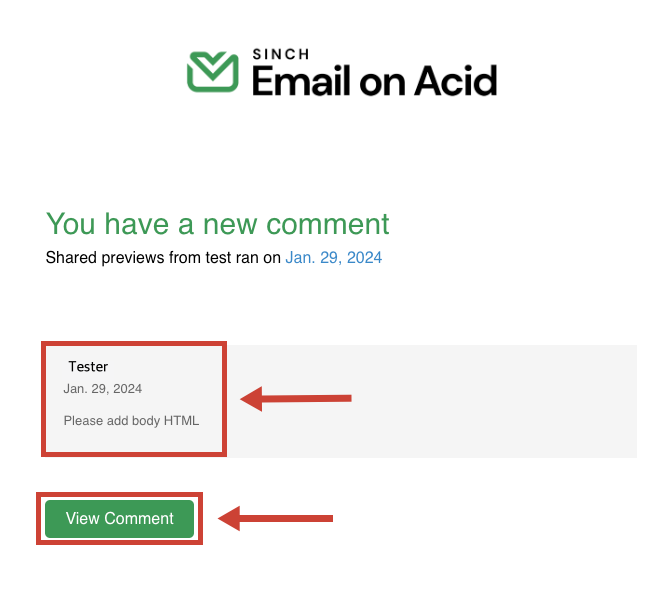Click the word "on" in the logo
This screenshot has width=665, height=589.
pos(383,84)
